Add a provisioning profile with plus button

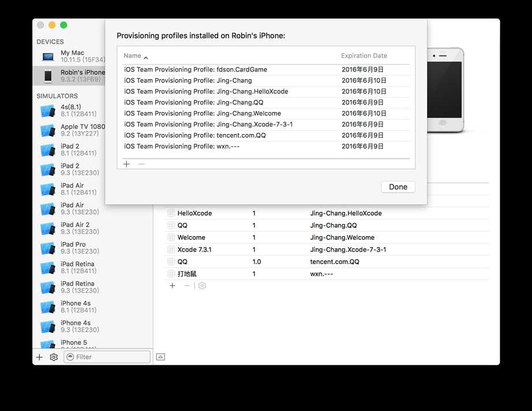pyautogui.click(x=127, y=164)
